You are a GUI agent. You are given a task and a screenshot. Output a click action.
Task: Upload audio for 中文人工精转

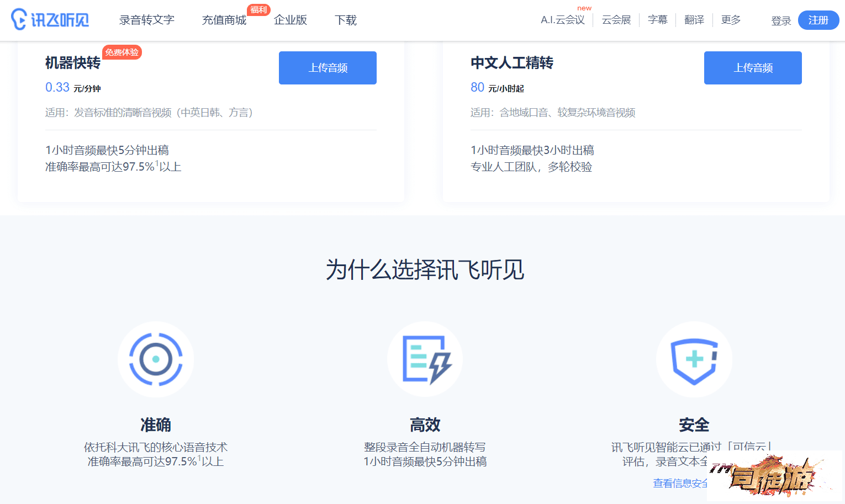753,68
